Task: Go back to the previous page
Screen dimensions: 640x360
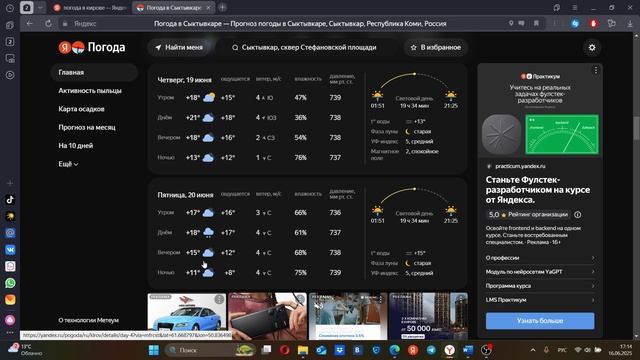Action: coord(29,24)
